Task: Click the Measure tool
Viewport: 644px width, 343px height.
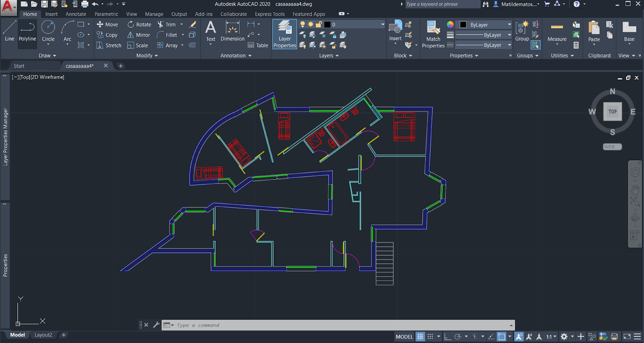Action: [557, 32]
